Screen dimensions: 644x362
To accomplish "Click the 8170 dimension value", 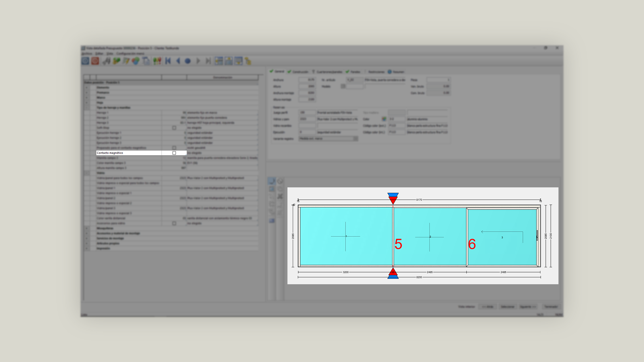I will click(x=419, y=200).
